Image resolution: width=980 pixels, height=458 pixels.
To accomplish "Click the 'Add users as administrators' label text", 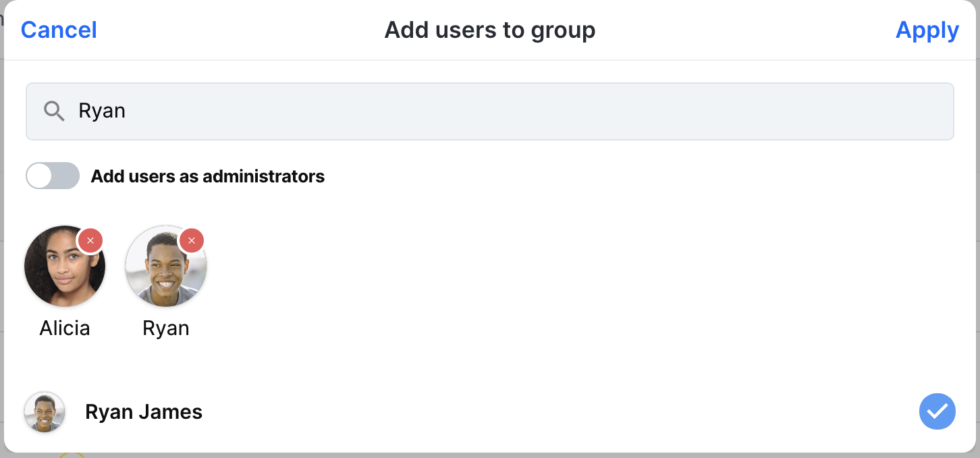I will point(208,176).
